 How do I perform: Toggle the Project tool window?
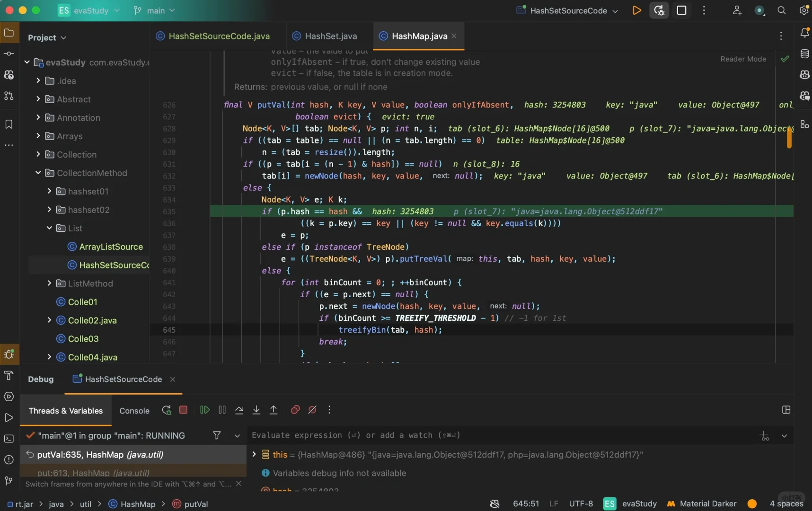[x=9, y=33]
